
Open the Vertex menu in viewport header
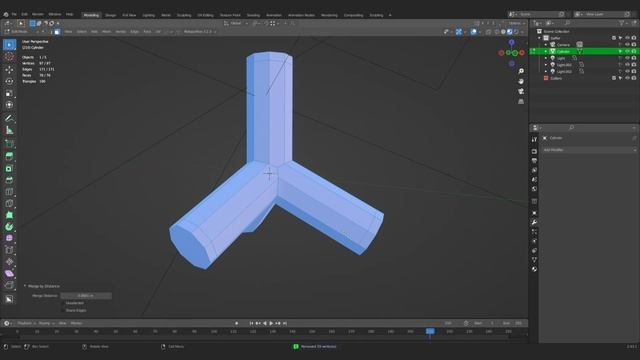[120, 32]
